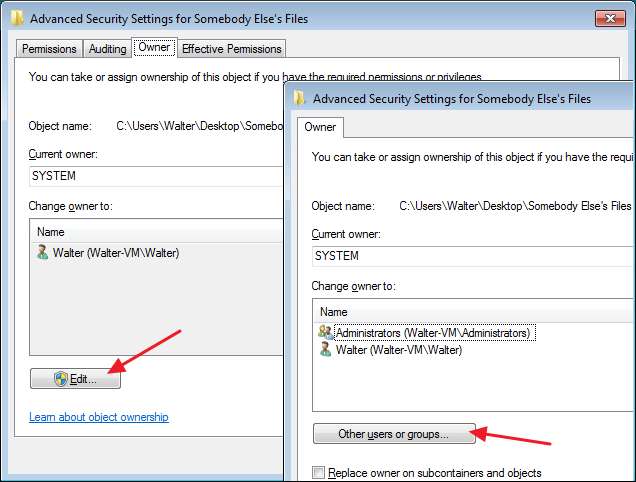Screen dimensions: 636x482
Task: Click the Other users or groups button
Action: [393, 434]
